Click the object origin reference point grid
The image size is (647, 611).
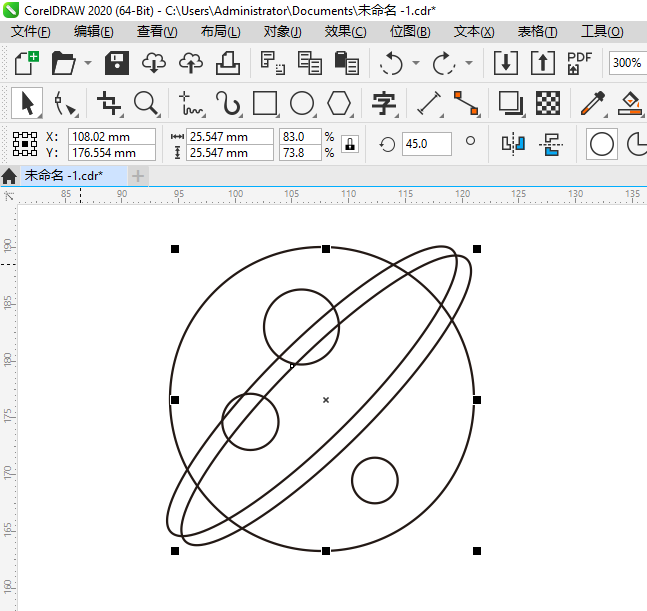tap(25, 144)
